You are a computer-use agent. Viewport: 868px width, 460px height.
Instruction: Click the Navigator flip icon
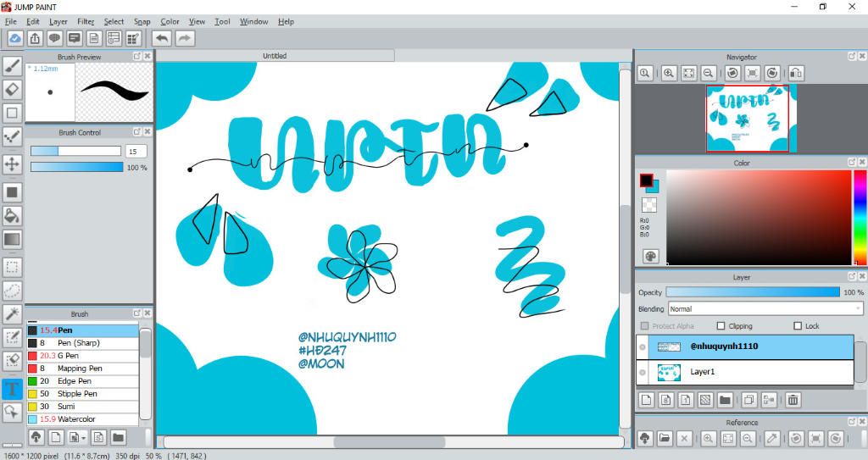795,73
